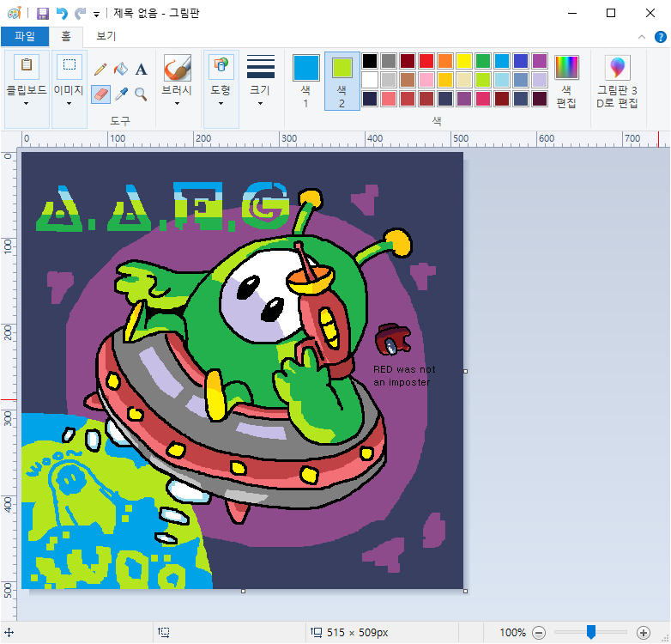Collapse the ribbon with the chevron
671x644 pixels.
(642, 37)
